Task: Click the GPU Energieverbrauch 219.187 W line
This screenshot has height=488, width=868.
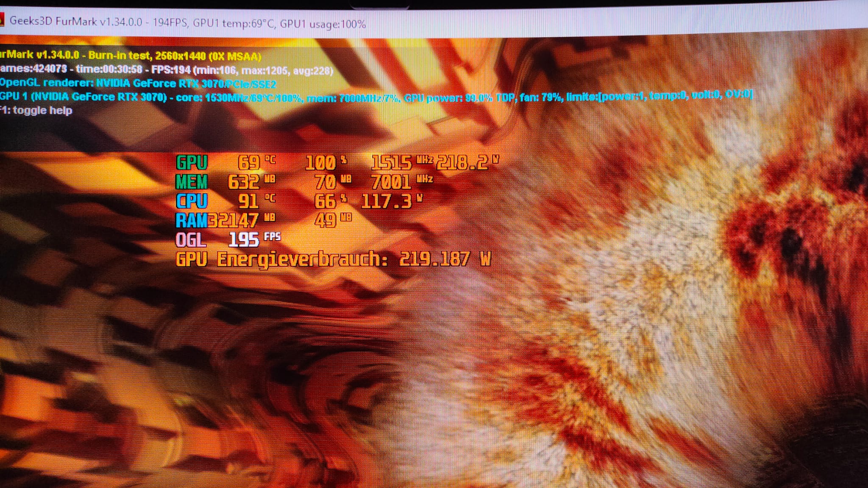Action: [x=333, y=259]
